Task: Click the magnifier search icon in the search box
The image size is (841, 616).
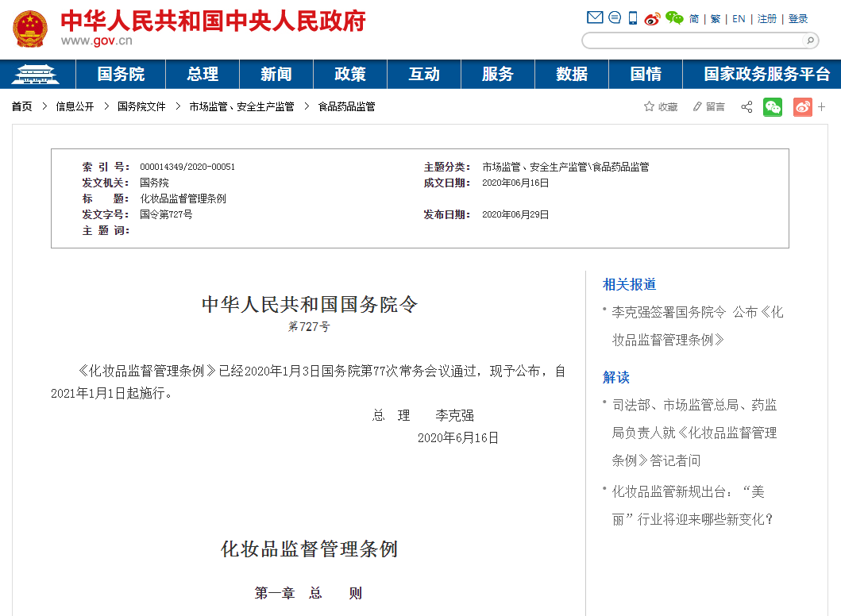Action: [x=810, y=40]
